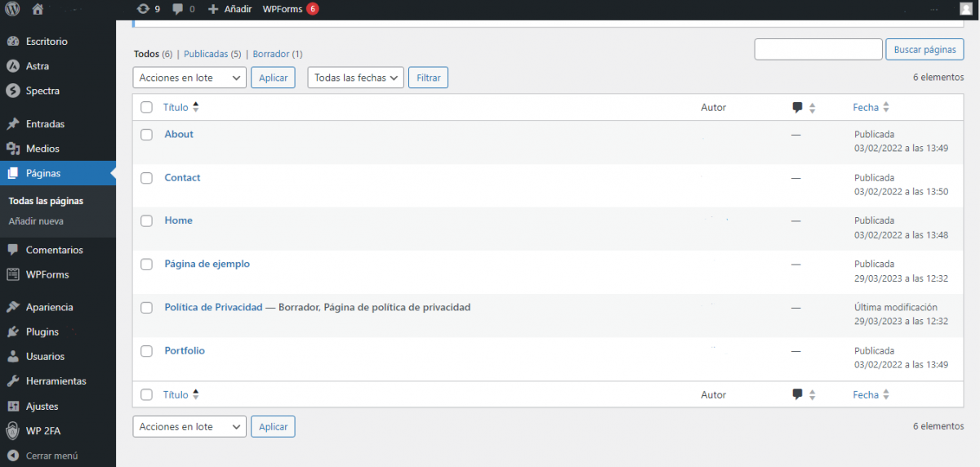
Task: Open the Política de Privacidad page link
Action: click(x=213, y=307)
